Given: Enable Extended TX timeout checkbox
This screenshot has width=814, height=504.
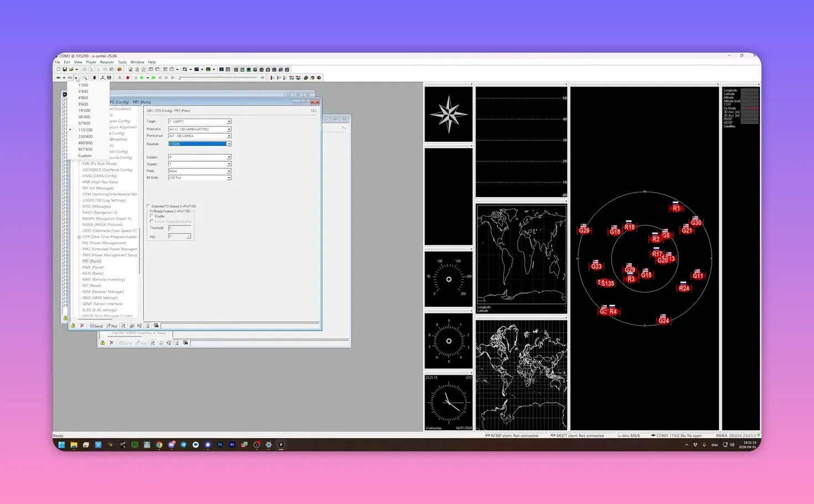Looking at the screenshot, I should [x=148, y=206].
